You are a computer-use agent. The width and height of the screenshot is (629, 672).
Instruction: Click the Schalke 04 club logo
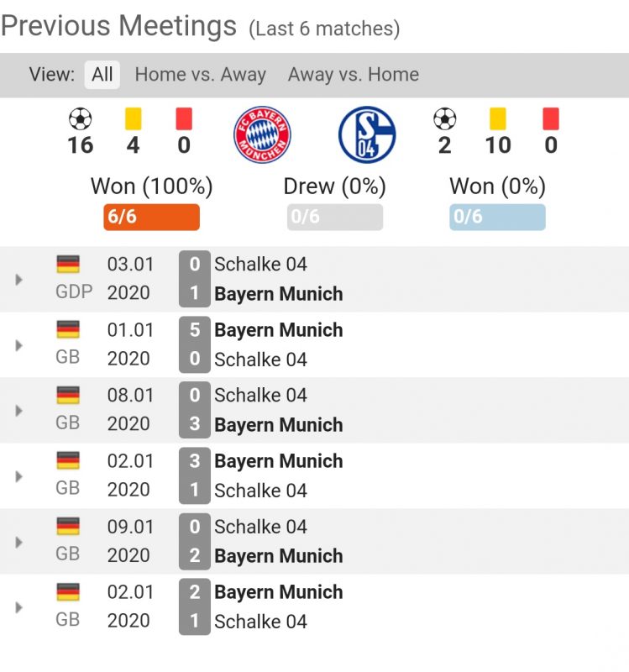(x=367, y=134)
